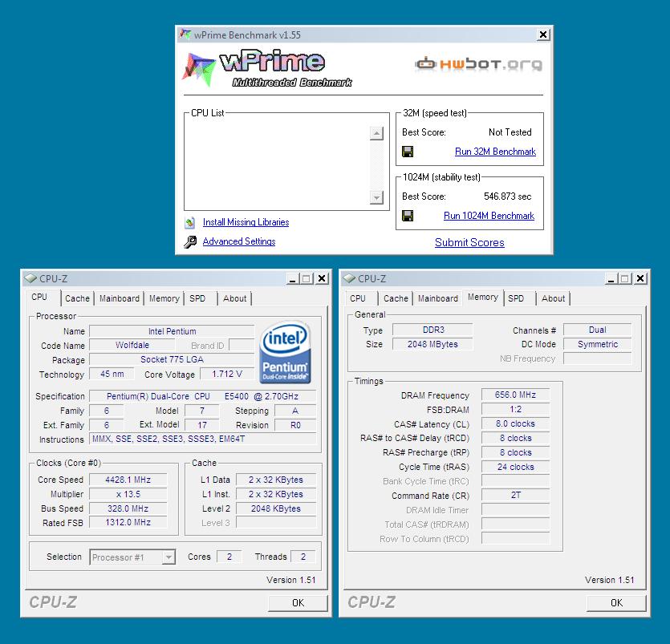Switch to Memory tab in left CPU-Z

pos(164,298)
